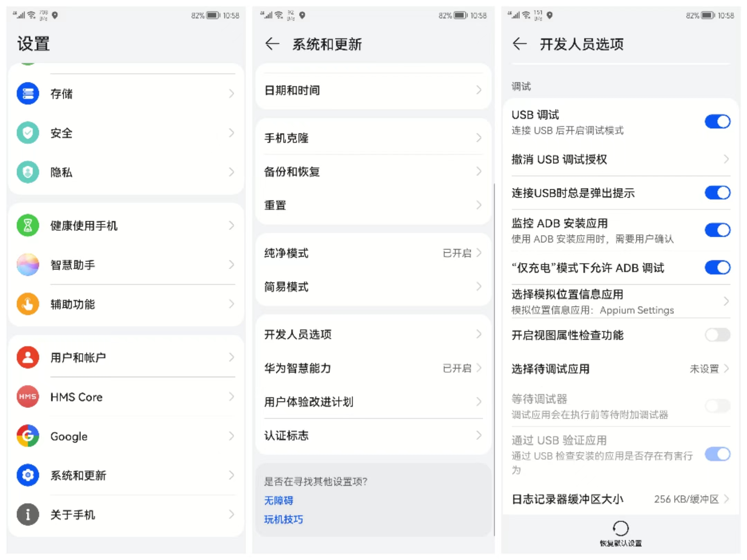This screenshot has width=747, height=560.
Task: Tap location icon in 系统和更新 status bar
Action: 302,15
